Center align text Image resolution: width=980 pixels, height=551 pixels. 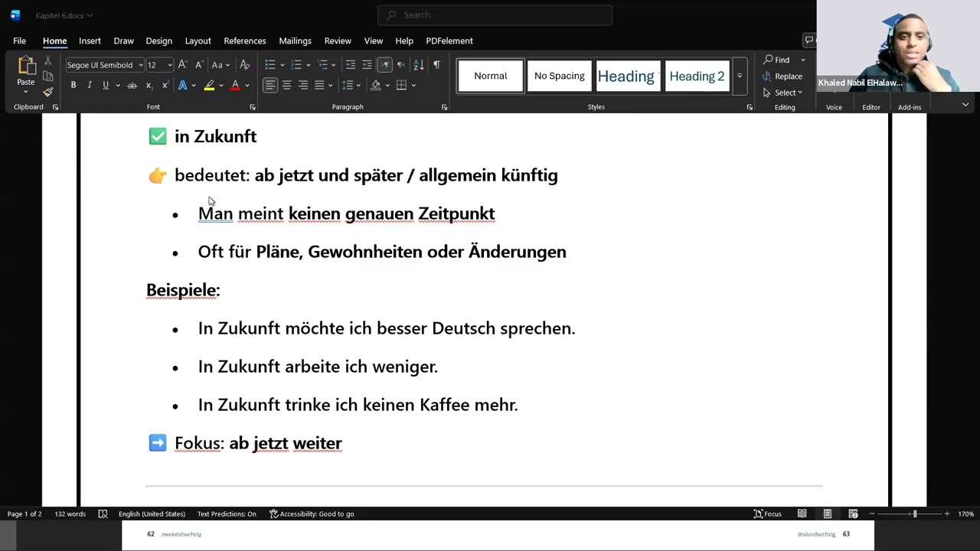(286, 85)
